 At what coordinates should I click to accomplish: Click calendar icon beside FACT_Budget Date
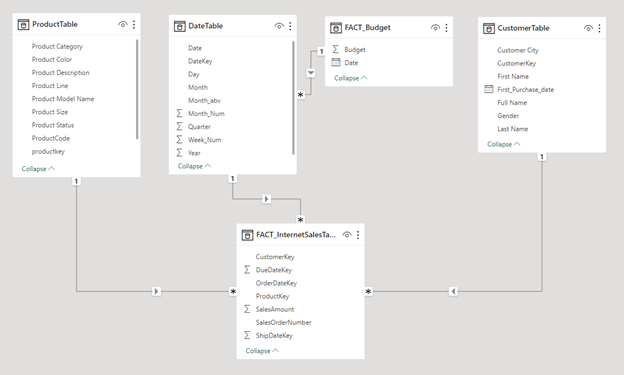tap(336, 62)
